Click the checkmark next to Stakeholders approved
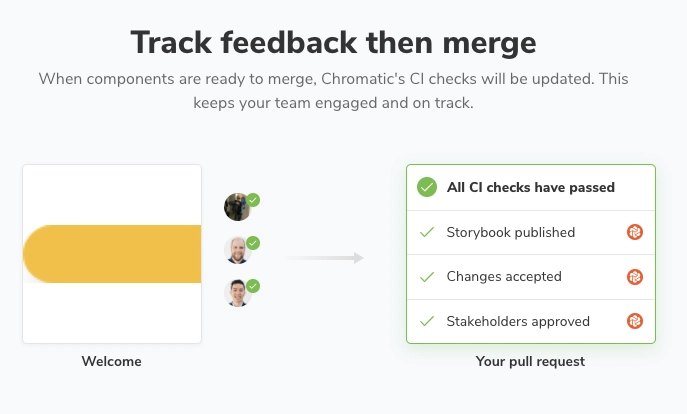Screen dimensions: 687x414 tap(427, 321)
